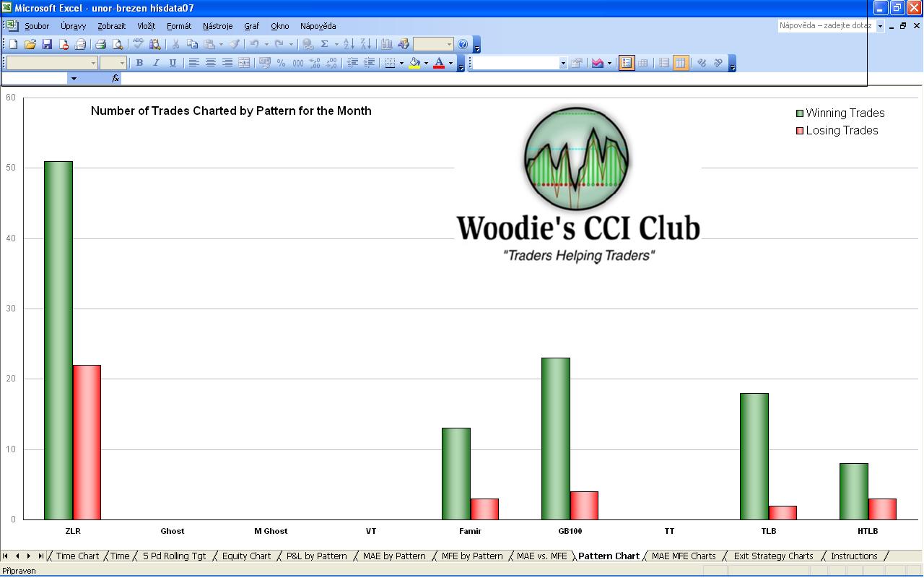Open the Chart Objects dropdown list

(563, 63)
